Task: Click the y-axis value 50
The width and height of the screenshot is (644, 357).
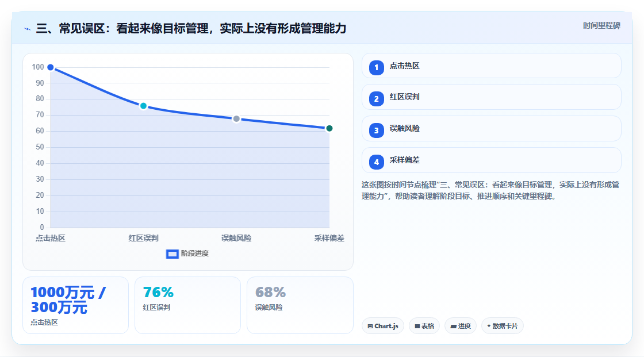Action: (40, 147)
